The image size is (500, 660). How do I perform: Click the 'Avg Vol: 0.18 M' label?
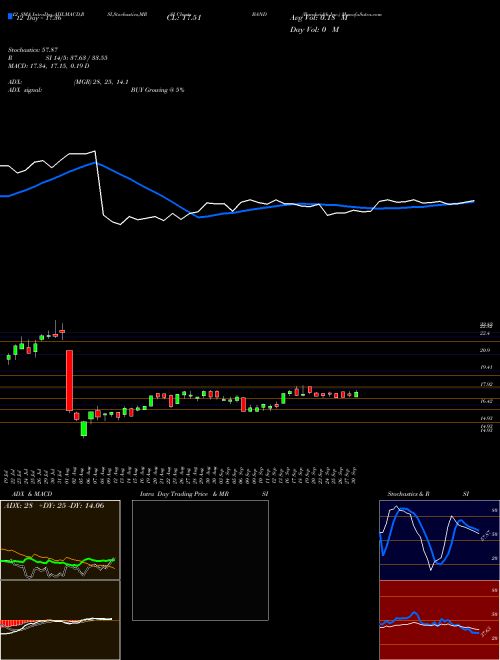(318, 18)
